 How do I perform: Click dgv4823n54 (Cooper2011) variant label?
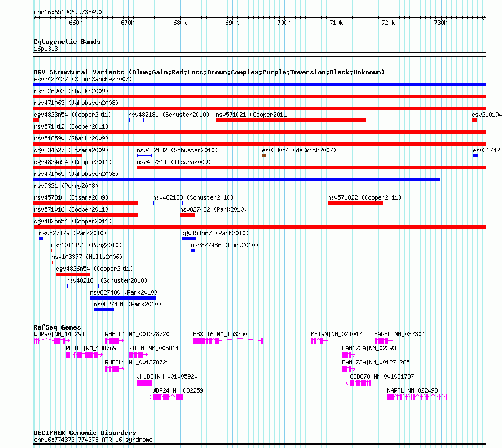click(73, 115)
